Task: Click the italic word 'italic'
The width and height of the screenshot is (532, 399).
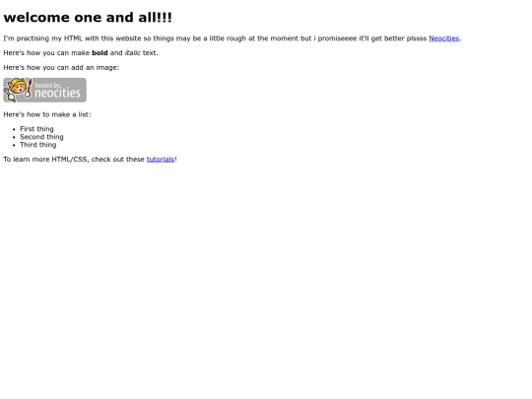Action: (133, 53)
